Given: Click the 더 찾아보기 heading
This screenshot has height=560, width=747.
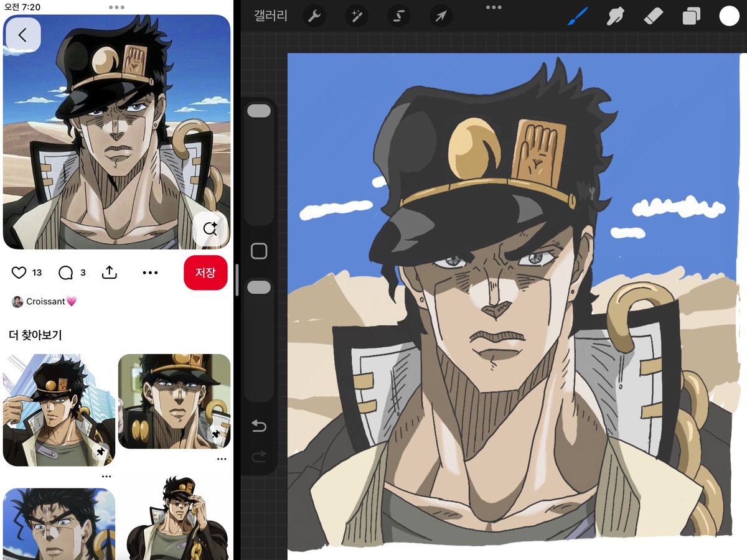Looking at the screenshot, I should coord(35,335).
